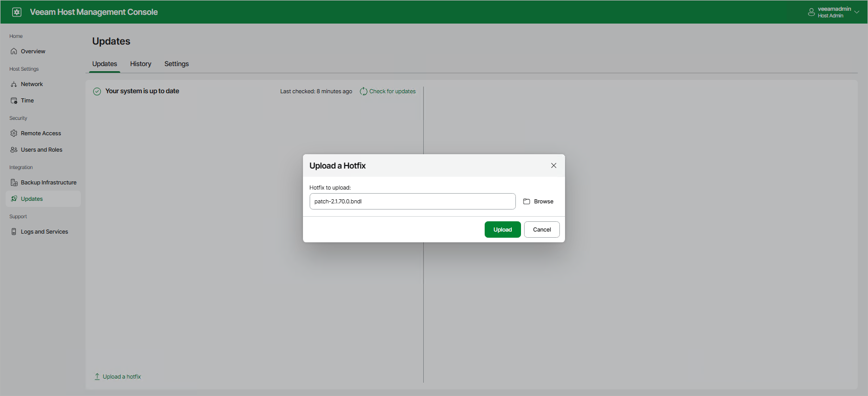Screen dimensions: 868x396
Task: Click the Veeam logo icon in header
Action: (16, 12)
